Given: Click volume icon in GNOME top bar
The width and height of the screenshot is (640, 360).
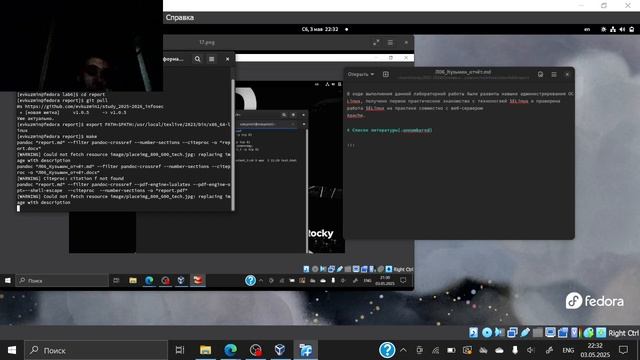Looking at the screenshot, I should click(622, 29).
